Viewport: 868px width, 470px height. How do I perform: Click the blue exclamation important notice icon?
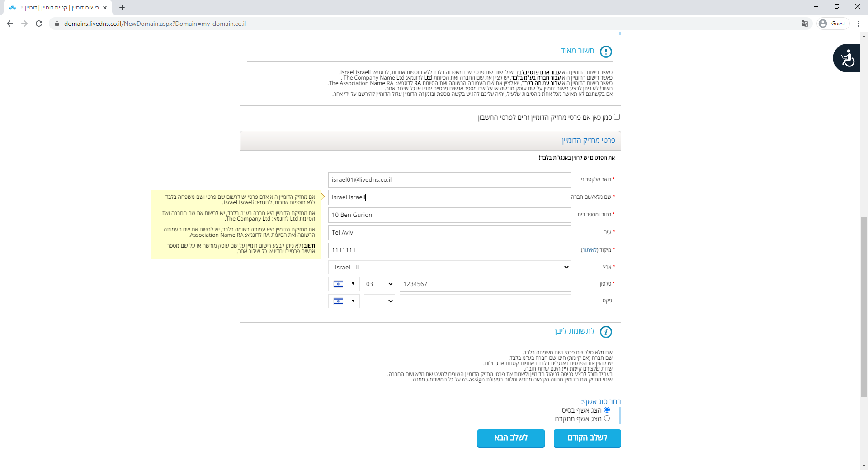tap(606, 52)
